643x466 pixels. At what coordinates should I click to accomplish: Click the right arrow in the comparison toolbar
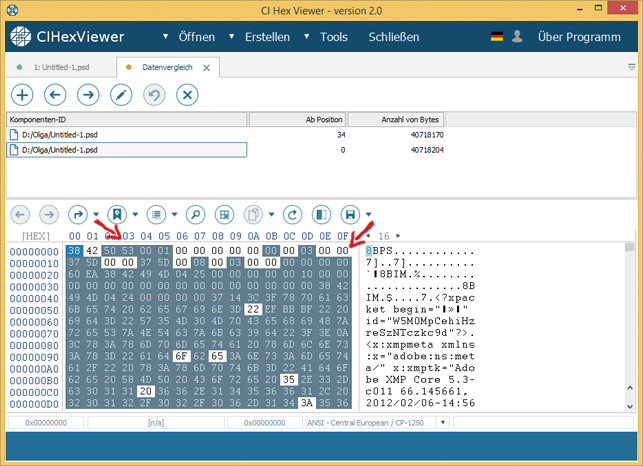pos(88,95)
